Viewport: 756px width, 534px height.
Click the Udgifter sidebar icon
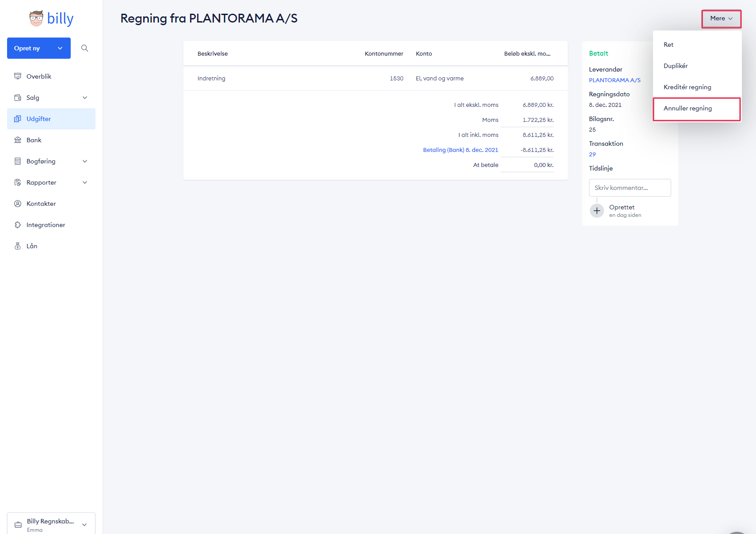point(18,119)
